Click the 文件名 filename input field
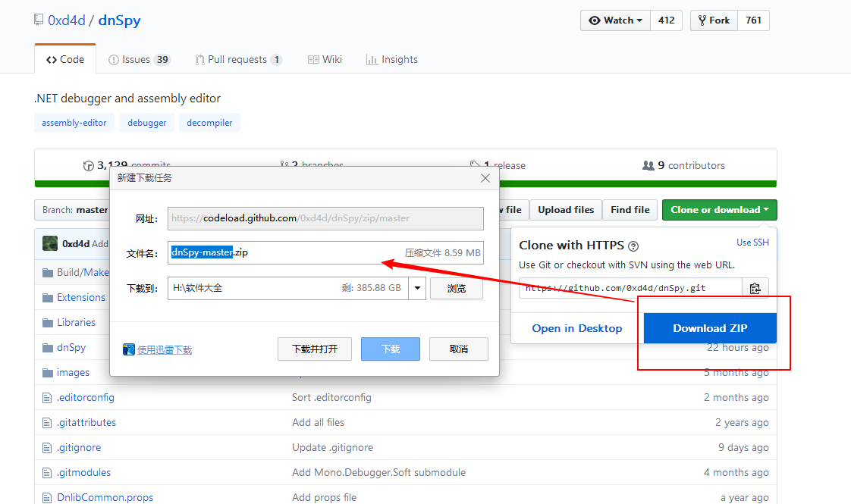The width and height of the screenshot is (851, 504). pyautogui.click(x=325, y=253)
